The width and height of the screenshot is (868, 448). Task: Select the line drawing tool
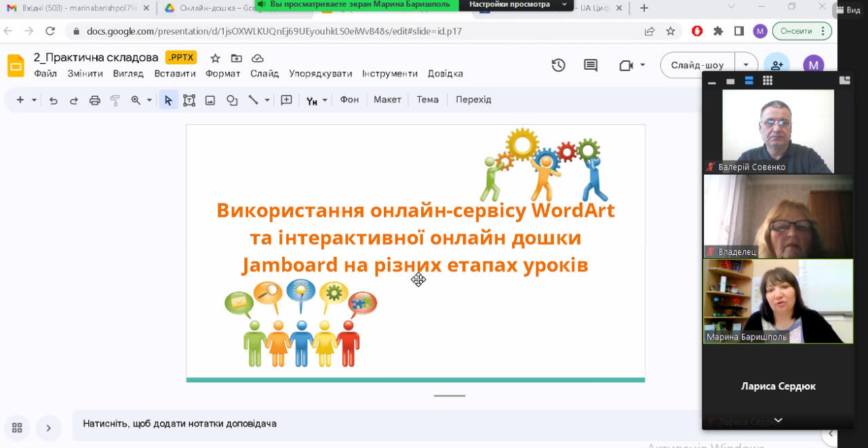click(253, 100)
